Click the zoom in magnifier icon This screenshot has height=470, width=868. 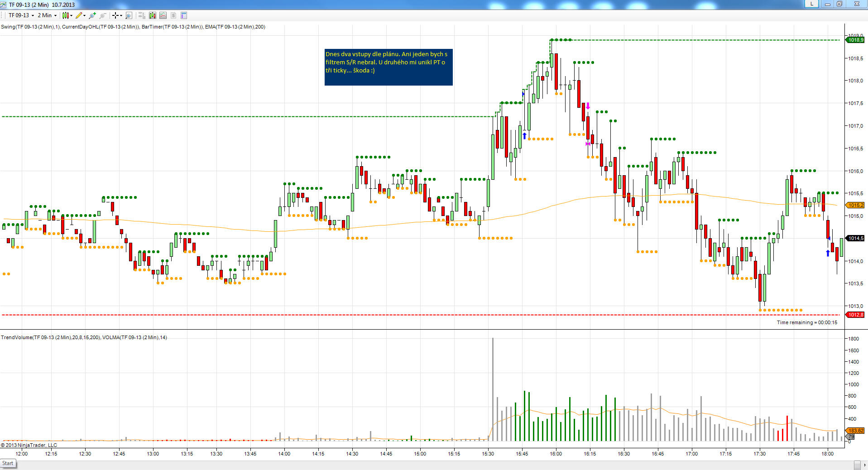click(92, 15)
